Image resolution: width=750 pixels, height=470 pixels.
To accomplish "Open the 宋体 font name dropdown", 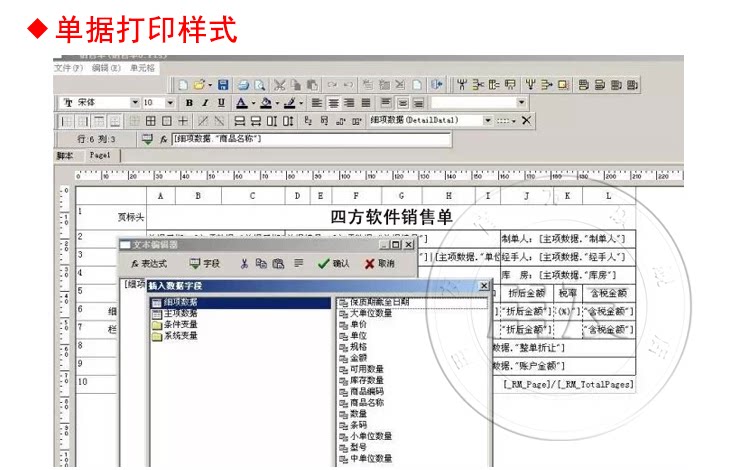I will pyautogui.click(x=135, y=102).
